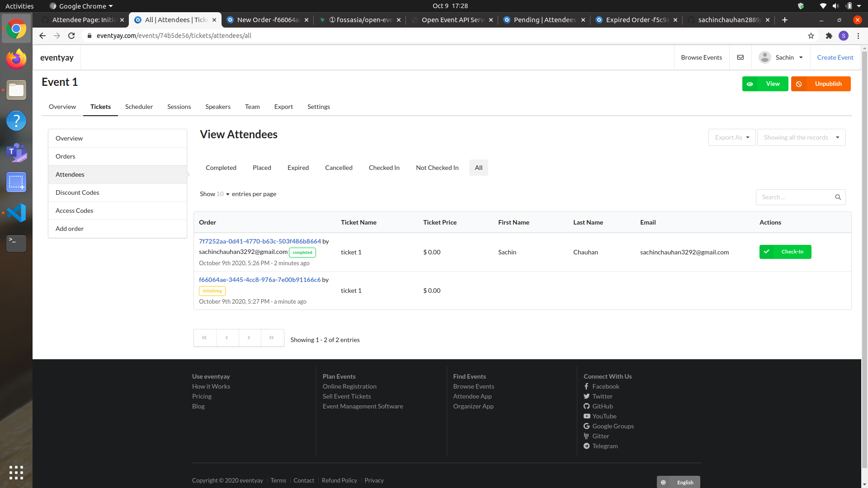868x488 pixels.
Task: Open the event Settings tab
Action: 319,107
